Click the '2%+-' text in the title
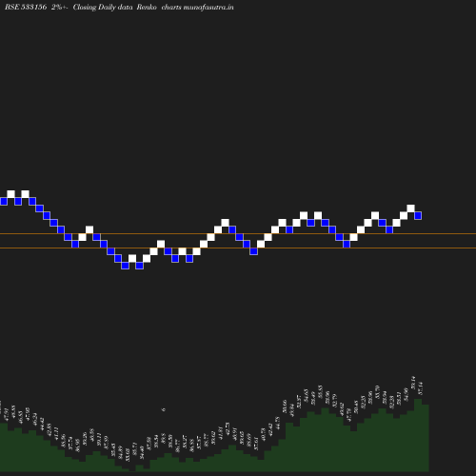Viewport: 476px width, 476px height. pos(60,8)
